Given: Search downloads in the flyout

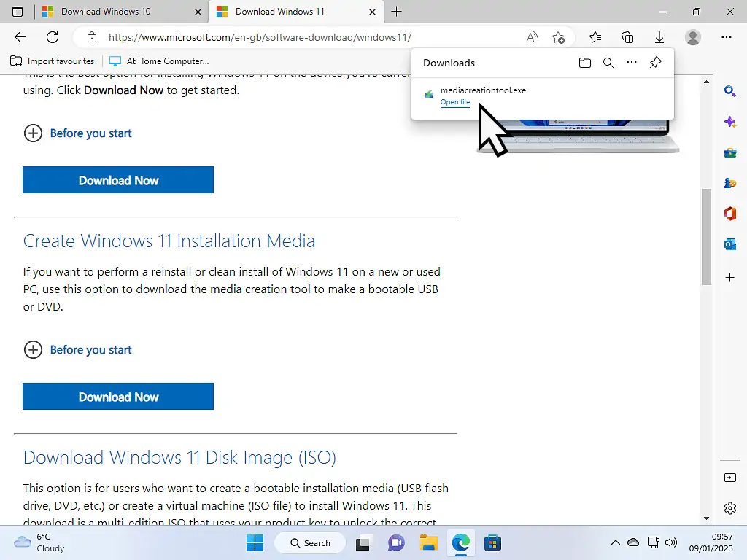Looking at the screenshot, I should coord(608,63).
